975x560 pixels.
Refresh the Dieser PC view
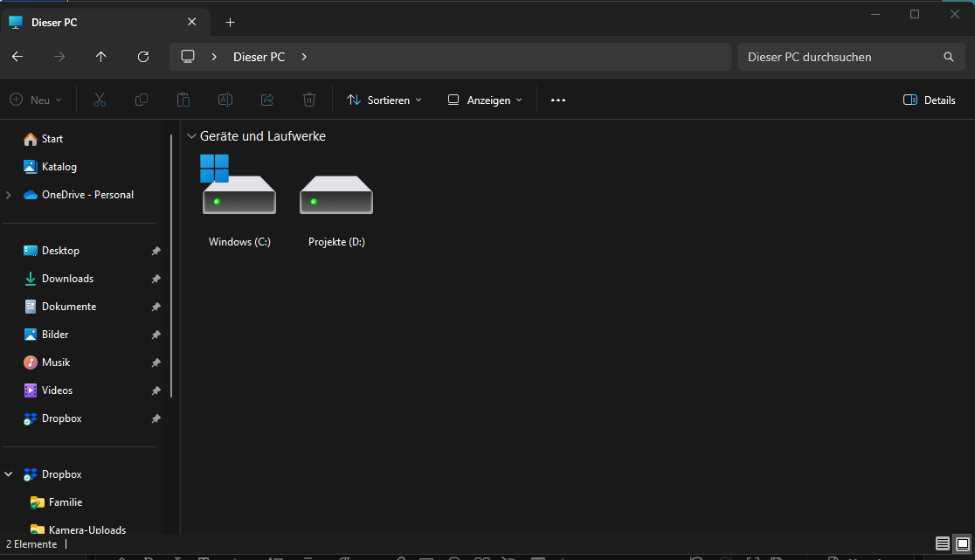(143, 57)
